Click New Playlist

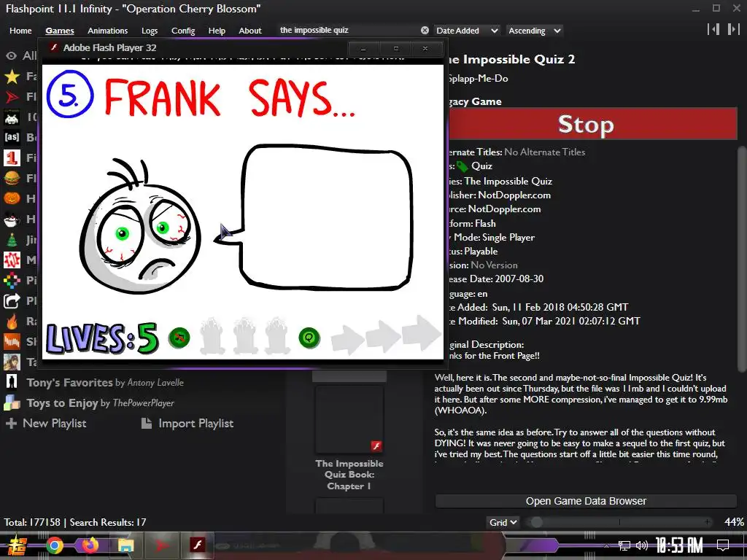click(x=46, y=424)
